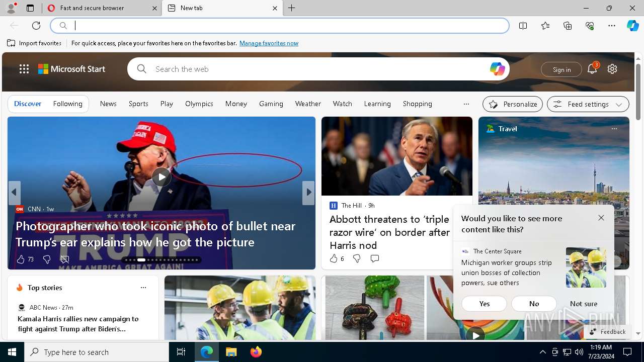The height and width of the screenshot is (362, 644).
Task: Dislike the Abbott razor wire story
Action: pos(357,258)
